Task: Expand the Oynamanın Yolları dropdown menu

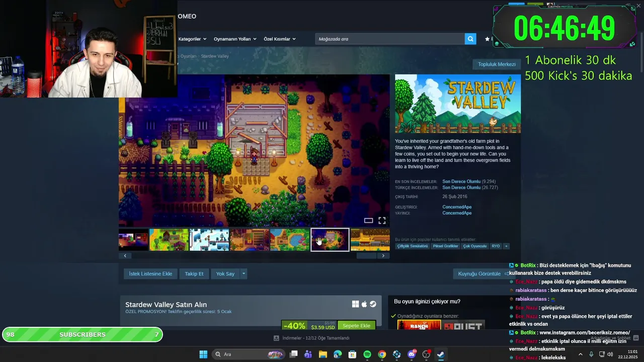Action: 235,39
